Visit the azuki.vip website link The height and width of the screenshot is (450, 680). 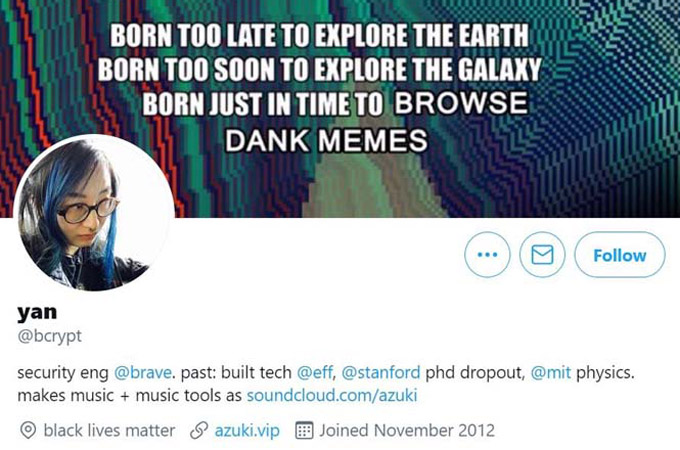click(x=247, y=430)
